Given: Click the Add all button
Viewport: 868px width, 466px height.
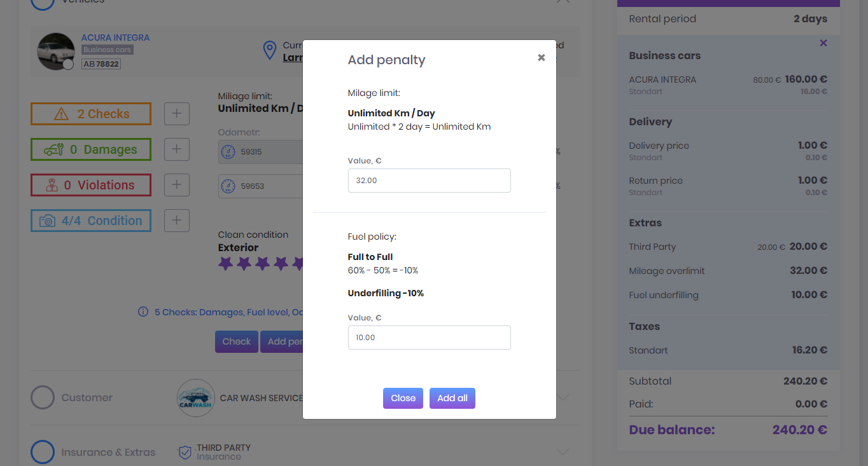Looking at the screenshot, I should click(452, 398).
